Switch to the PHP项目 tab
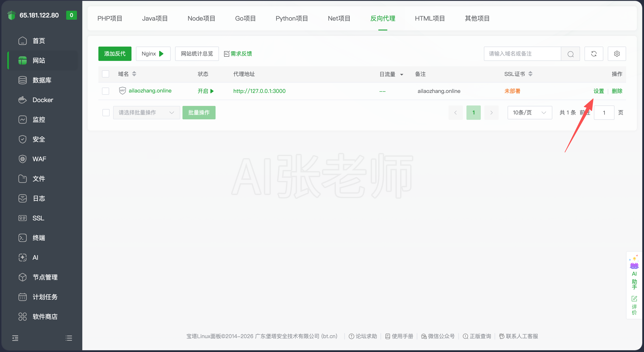644x352 pixels. click(110, 19)
